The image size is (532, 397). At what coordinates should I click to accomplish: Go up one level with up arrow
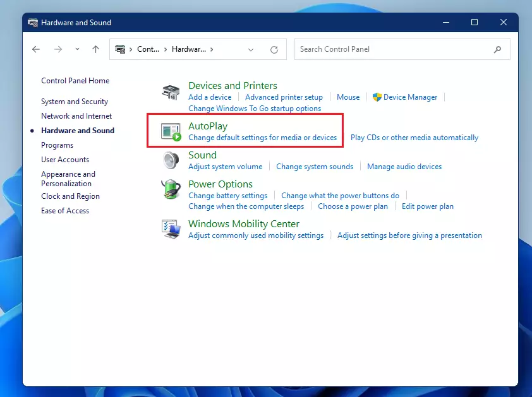coord(95,49)
